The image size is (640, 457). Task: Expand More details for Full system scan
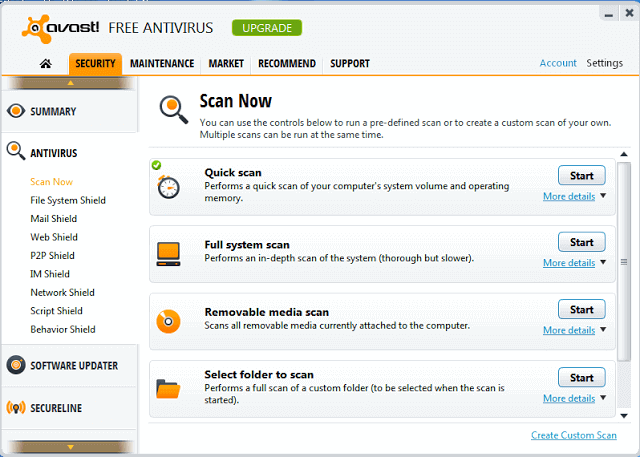pos(569,263)
